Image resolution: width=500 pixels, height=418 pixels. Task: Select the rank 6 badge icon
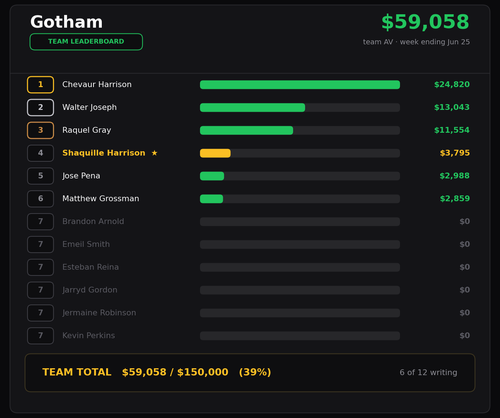click(40, 199)
